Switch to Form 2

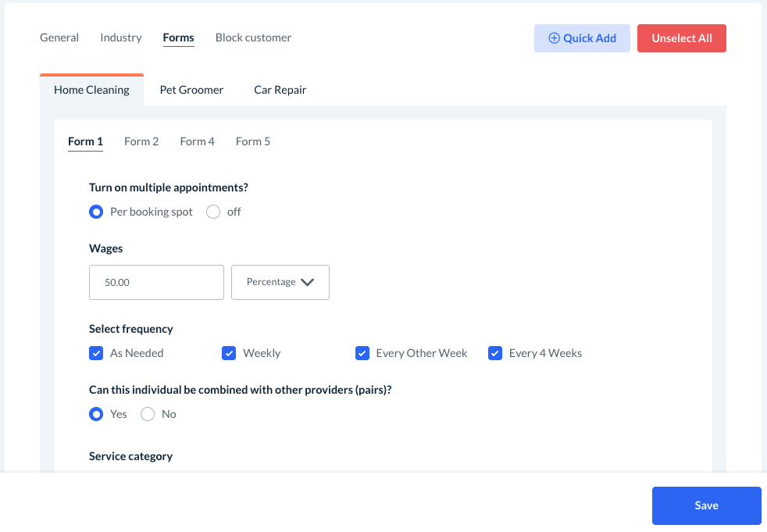(x=141, y=141)
